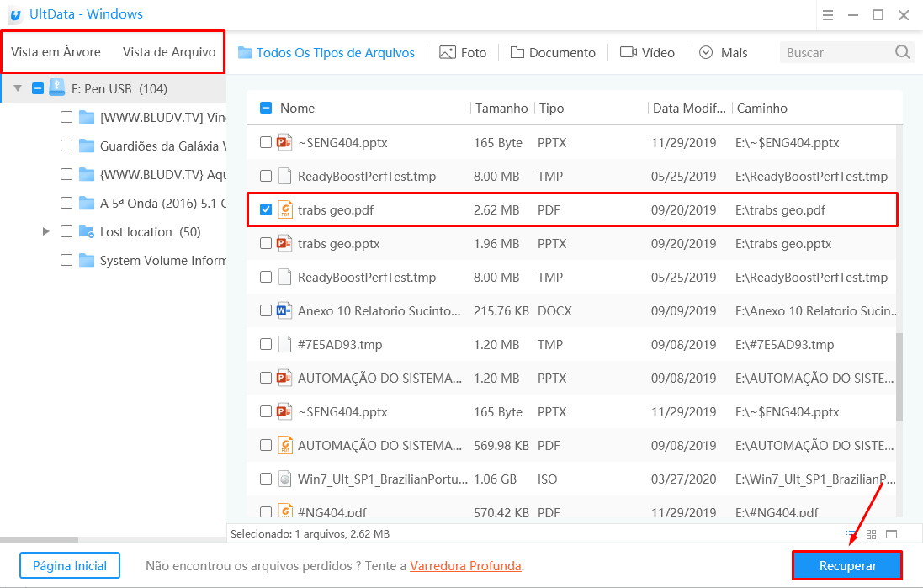923x588 pixels.
Task: Filter by Vídeo file type
Action: (647, 52)
